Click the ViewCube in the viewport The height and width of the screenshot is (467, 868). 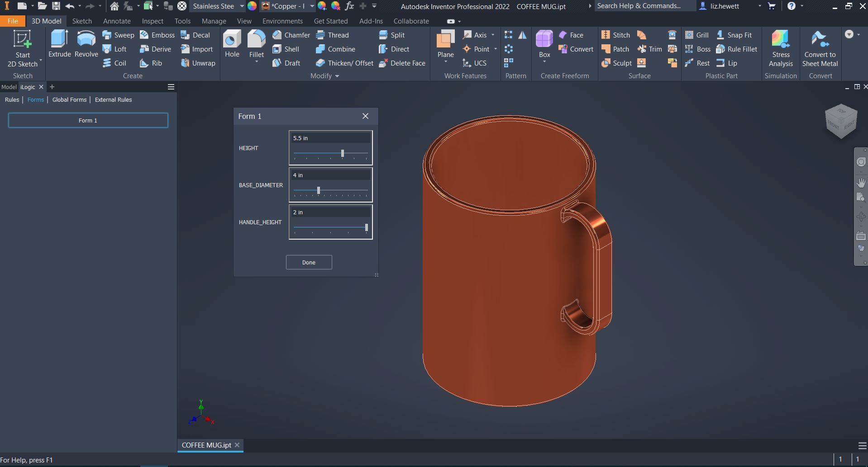[x=841, y=121]
